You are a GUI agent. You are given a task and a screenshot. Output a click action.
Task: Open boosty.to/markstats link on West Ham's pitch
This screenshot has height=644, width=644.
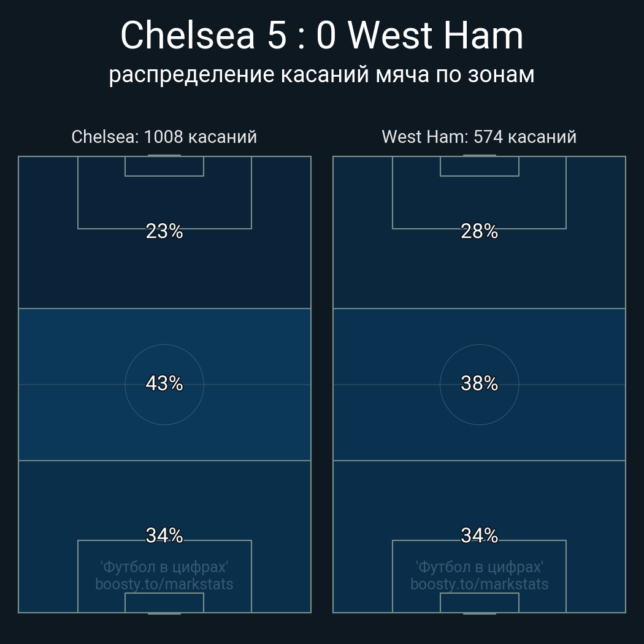coord(479,584)
